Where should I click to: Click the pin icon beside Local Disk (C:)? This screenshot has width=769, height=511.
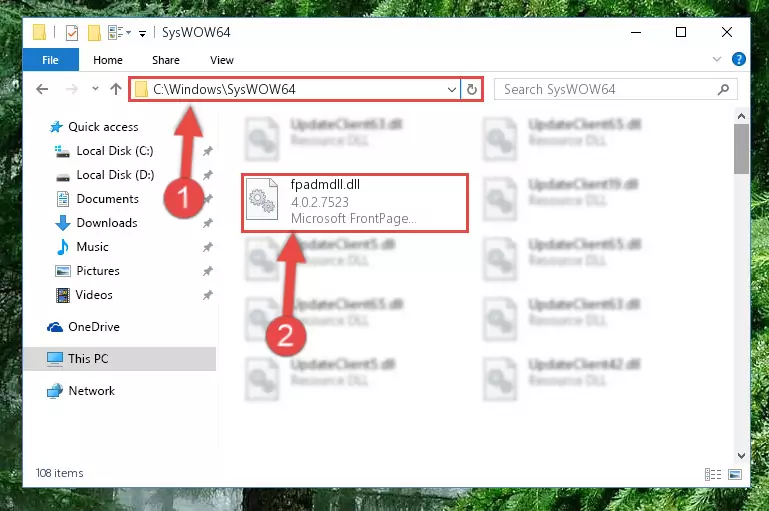point(208,151)
